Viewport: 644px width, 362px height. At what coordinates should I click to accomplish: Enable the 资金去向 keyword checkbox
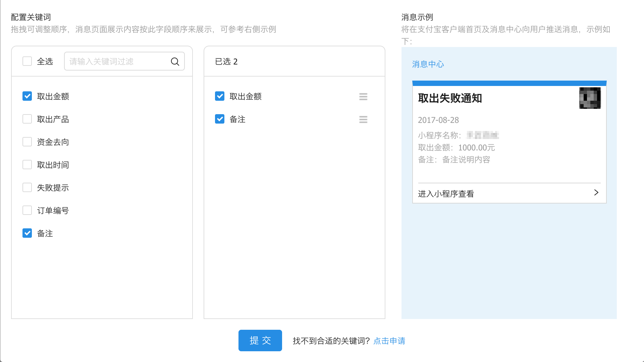pos(27,142)
